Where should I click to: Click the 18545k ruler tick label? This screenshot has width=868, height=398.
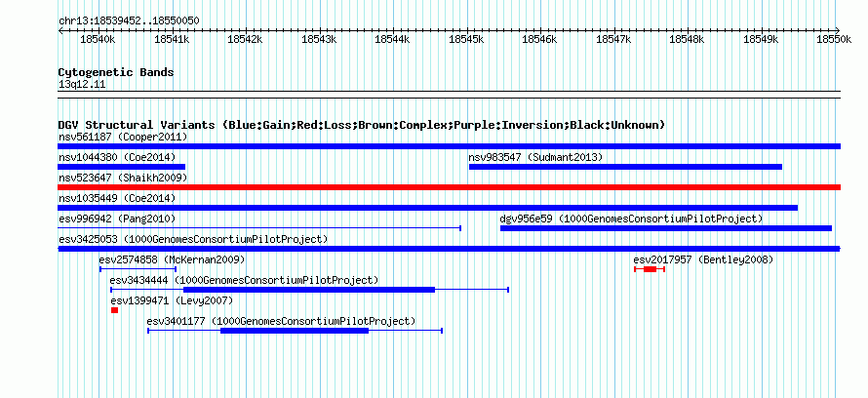[x=466, y=39]
